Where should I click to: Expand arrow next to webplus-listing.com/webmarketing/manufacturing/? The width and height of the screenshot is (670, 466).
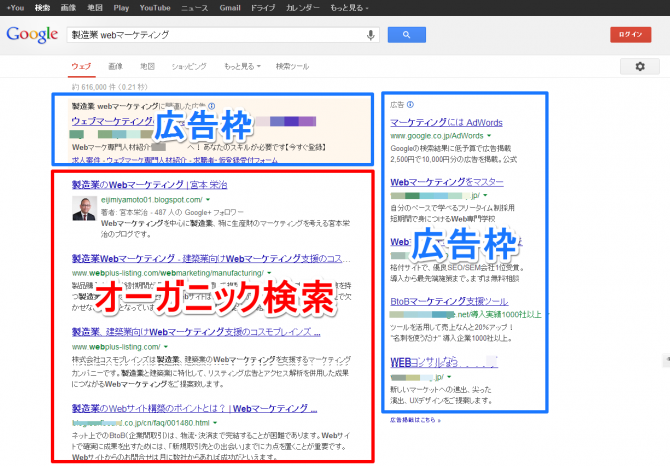coord(269,273)
